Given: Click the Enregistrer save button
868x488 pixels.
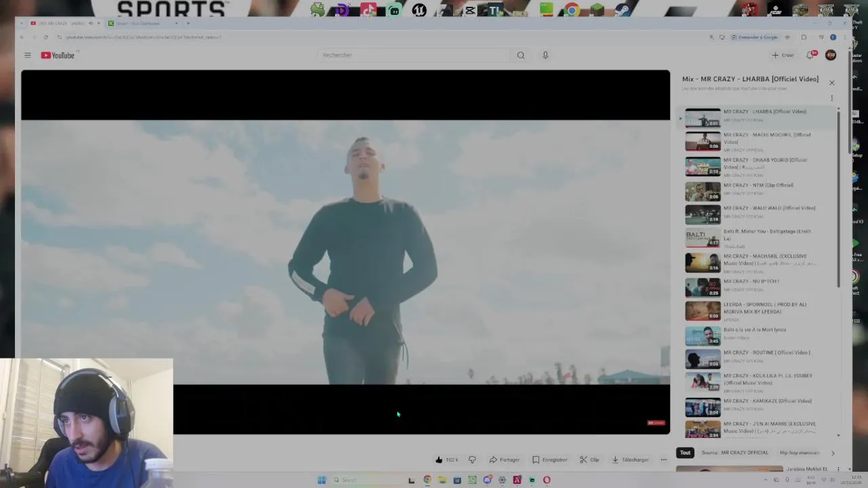Looking at the screenshot, I should 550,460.
